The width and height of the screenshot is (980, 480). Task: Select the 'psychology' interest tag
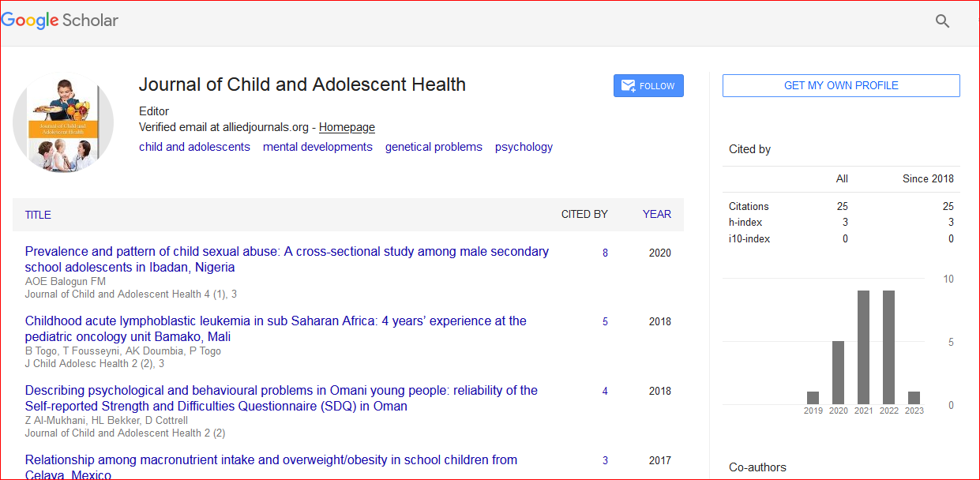click(x=524, y=147)
